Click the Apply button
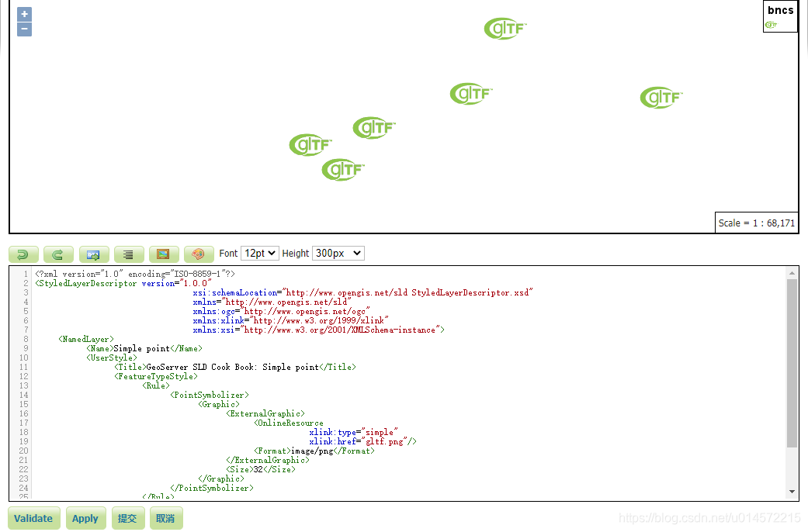The width and height of the screenshot is (808, 532). 85,519
